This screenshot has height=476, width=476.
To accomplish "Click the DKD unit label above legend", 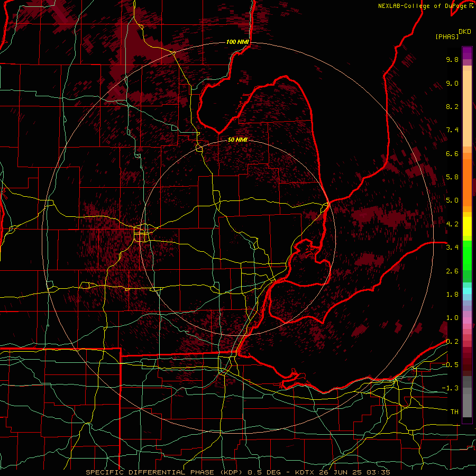I will coord(465,32).
